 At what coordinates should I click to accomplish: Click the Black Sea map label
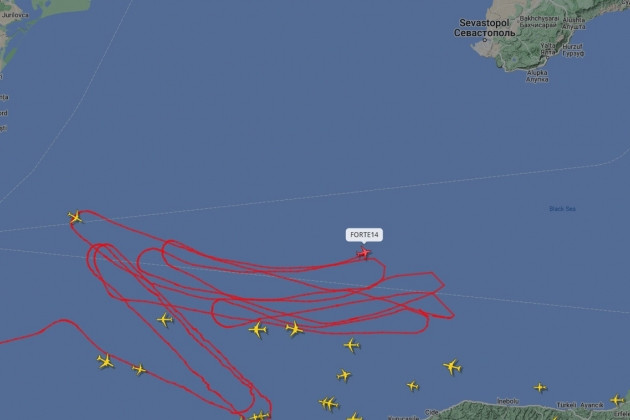pyautogui.click(x=562, y=209)
